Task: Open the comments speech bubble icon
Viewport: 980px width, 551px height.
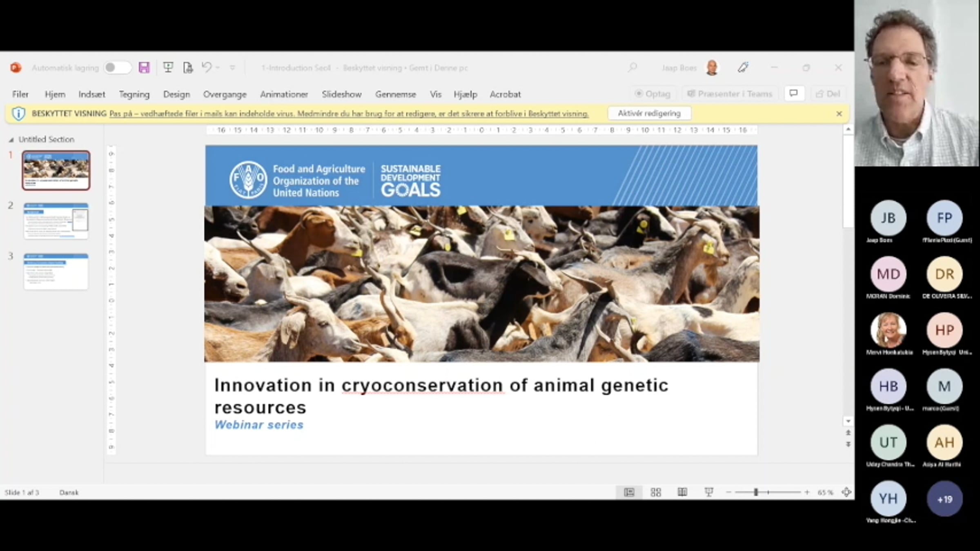Action: coord(794,94)
